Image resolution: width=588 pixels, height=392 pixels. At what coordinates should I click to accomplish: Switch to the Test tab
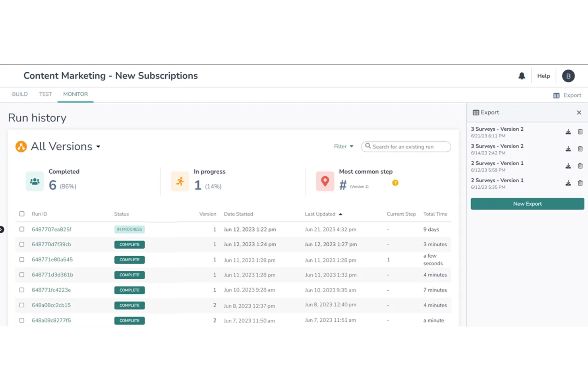[x=45, y=94]
